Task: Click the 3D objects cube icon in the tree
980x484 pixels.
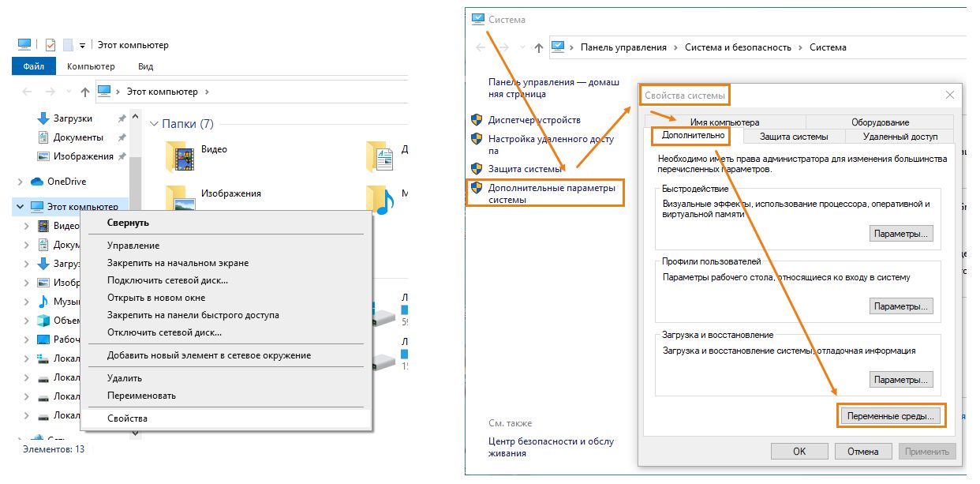Action: coord(44,321)
